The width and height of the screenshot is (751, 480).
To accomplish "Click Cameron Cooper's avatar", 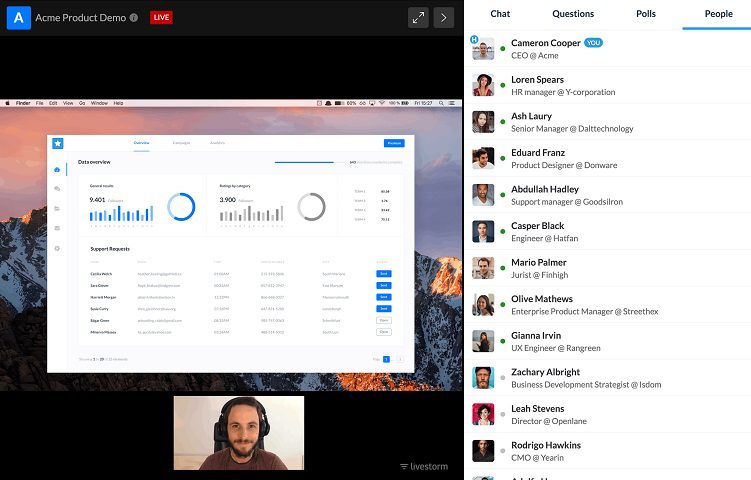I will pos(483,48).
